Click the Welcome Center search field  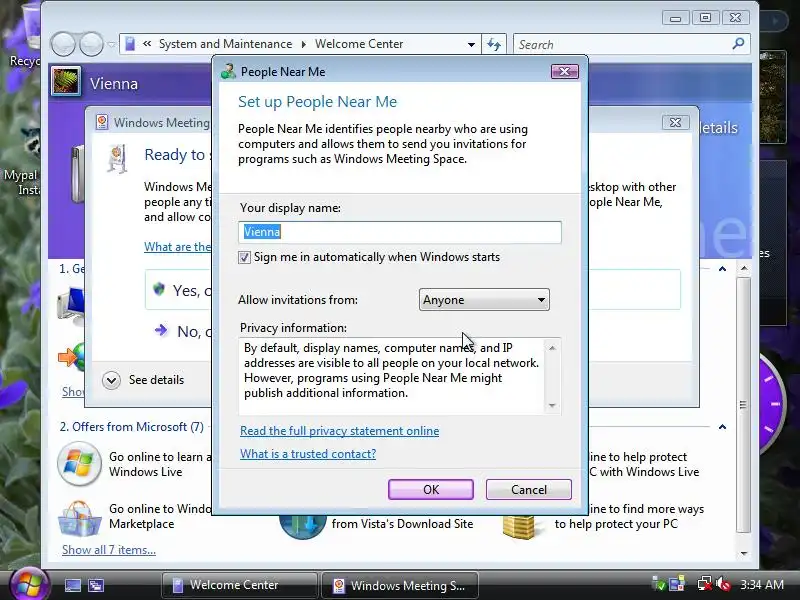622,44
